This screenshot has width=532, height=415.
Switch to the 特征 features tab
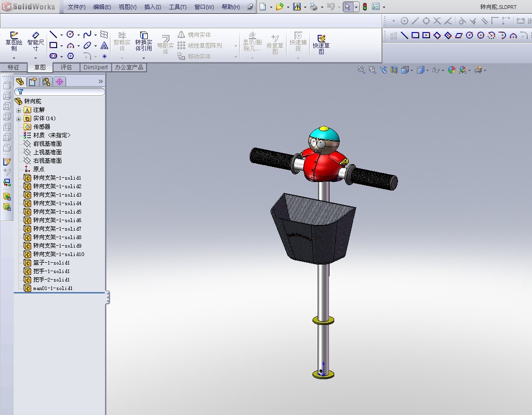tap(13, 67)
